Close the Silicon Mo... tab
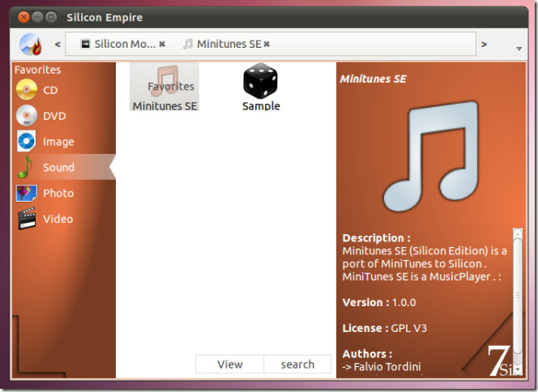 (162, 44)
